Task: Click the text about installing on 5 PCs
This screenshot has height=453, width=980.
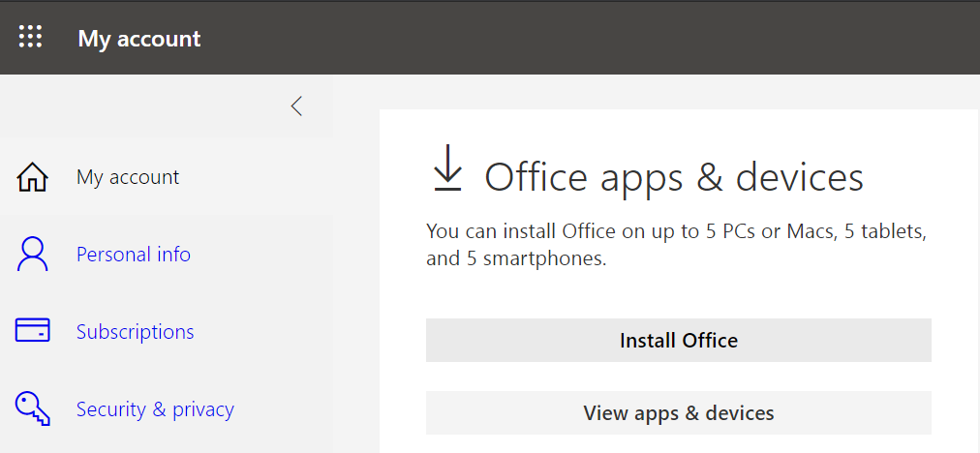Action: pyautogui.click(x=676, y=245)
